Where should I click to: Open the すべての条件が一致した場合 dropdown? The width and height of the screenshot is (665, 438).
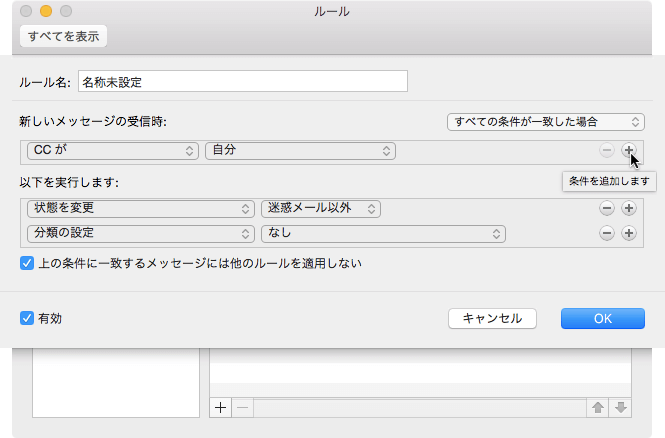point(538,121)
